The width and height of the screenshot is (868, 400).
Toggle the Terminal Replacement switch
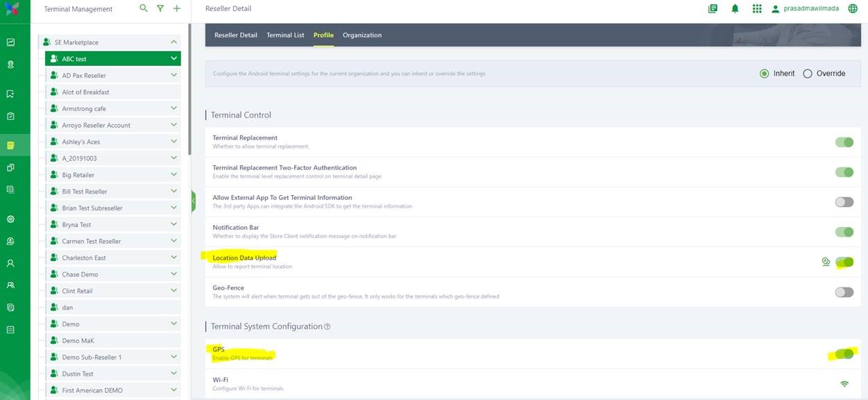844,142
